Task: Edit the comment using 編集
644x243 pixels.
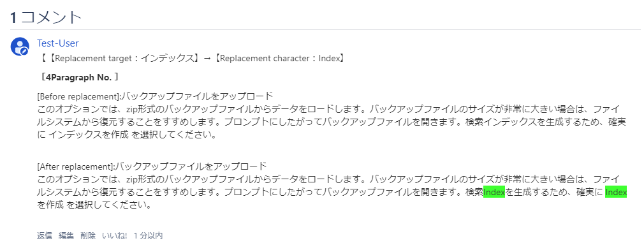Action: pos(66,235)
